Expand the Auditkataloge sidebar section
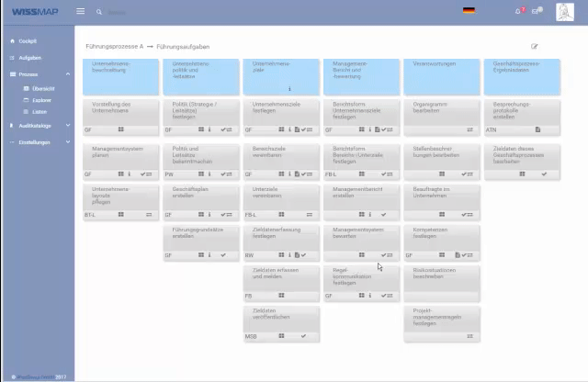 click(68, 125)
